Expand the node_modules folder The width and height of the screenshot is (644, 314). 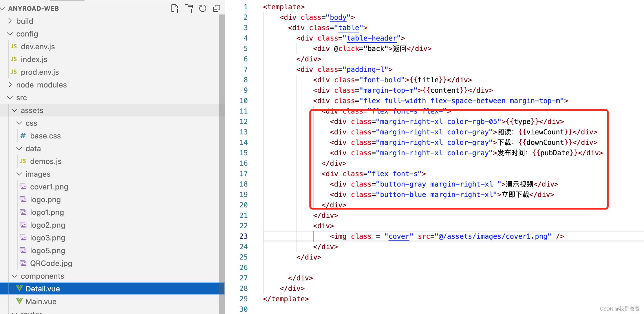[10, 85]
